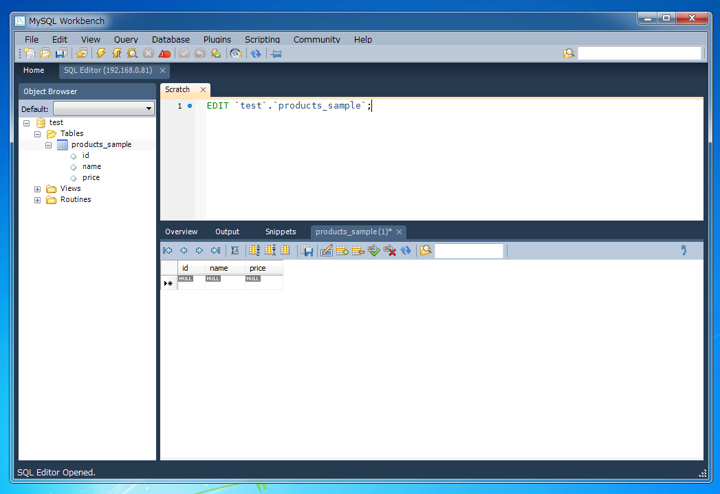Export recordset to file disk icon

point(307,251)
